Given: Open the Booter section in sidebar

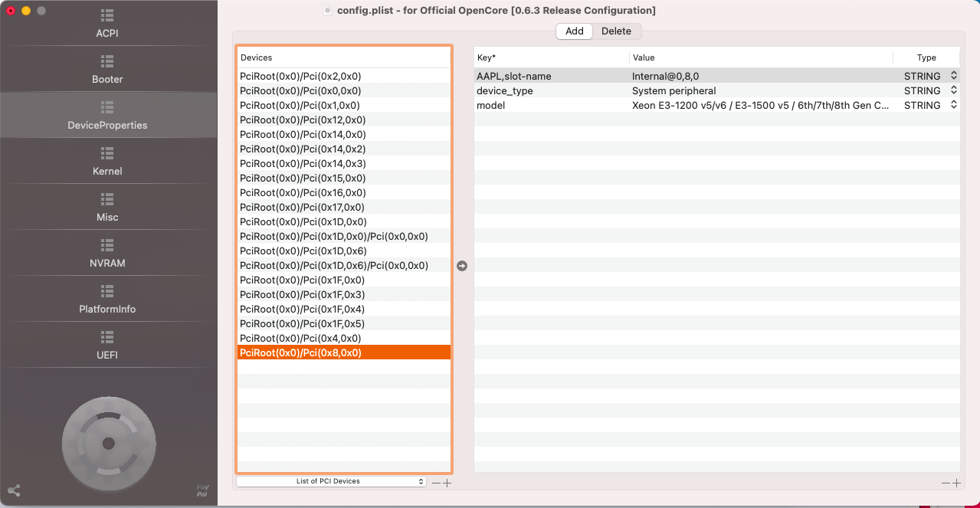Looking at the screenshot, I should [107, 70].
